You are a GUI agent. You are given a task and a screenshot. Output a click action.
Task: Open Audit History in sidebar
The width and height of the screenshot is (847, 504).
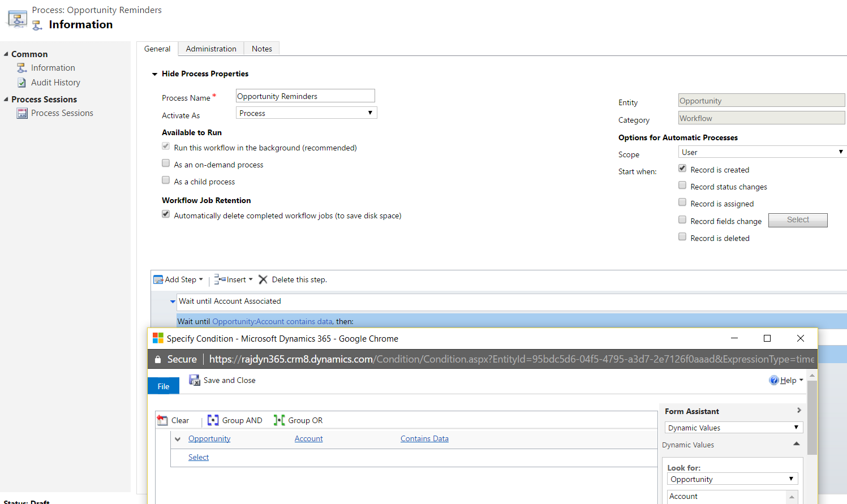[x=55, y=83]
